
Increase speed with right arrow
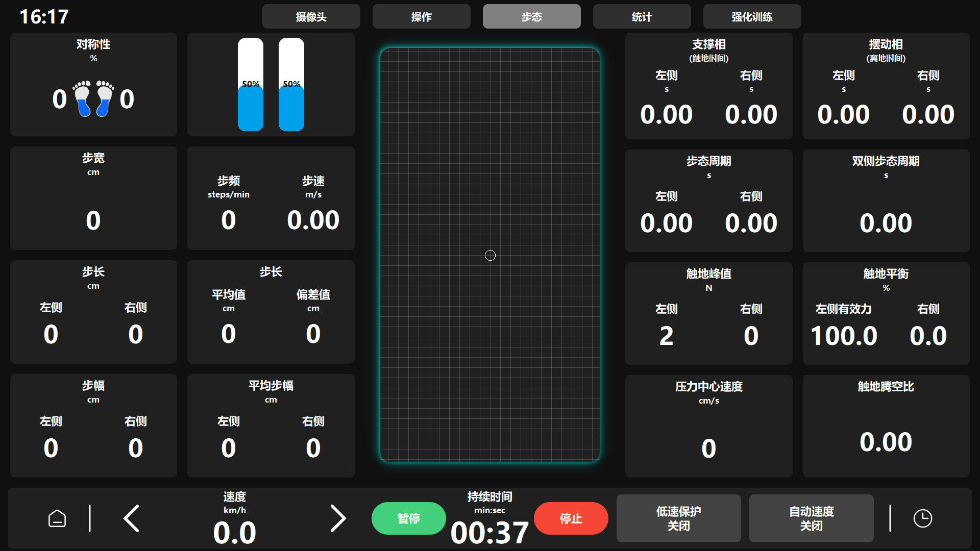click(x=338, y=518)
